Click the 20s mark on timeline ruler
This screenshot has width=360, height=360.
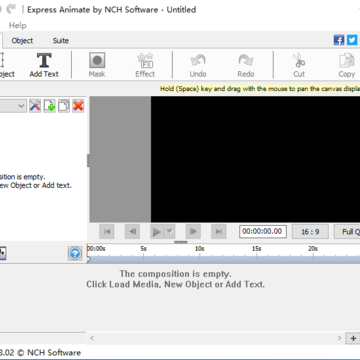(313, 249)
